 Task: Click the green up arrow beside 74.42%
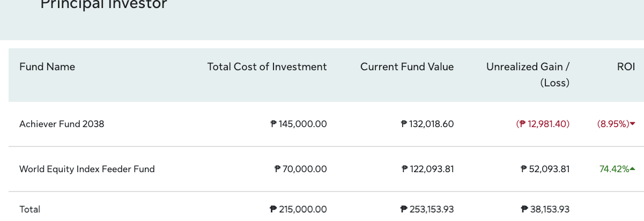(633, 169)
